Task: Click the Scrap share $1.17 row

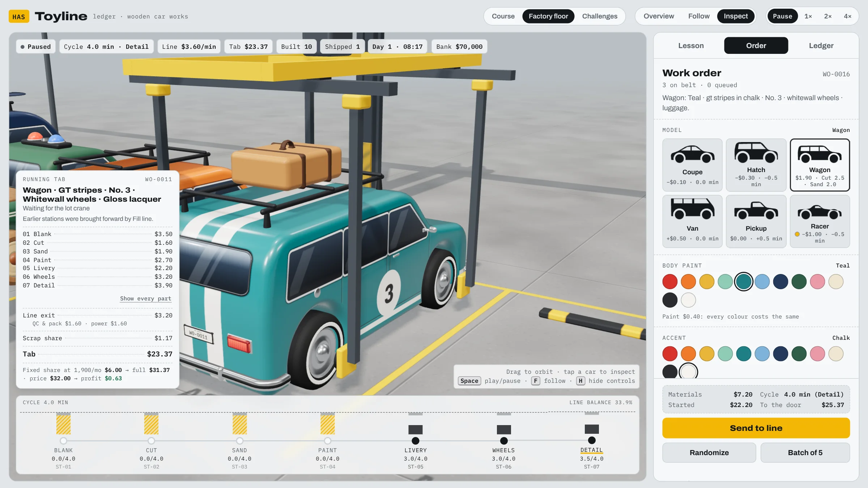Action: pyautogui.click(x=98, y=338)
